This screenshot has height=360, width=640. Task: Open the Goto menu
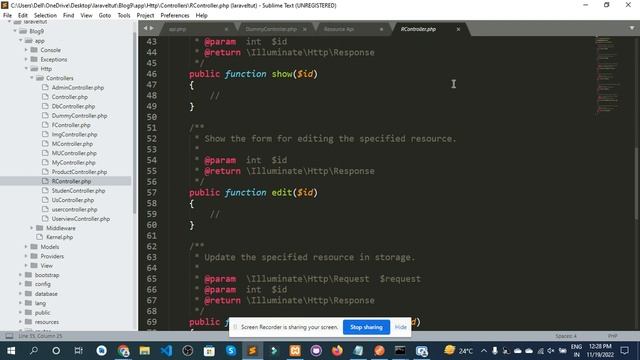(x=104, y=15)
